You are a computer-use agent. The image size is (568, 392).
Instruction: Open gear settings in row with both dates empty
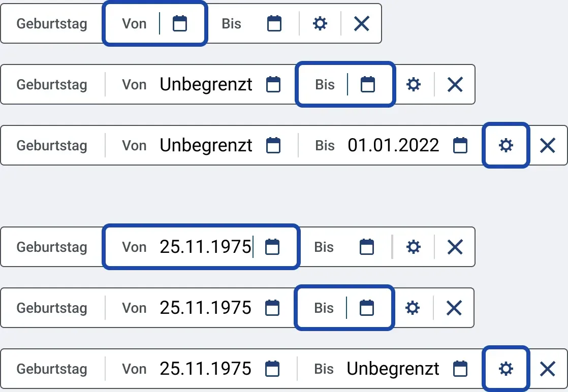pos(320,24)
